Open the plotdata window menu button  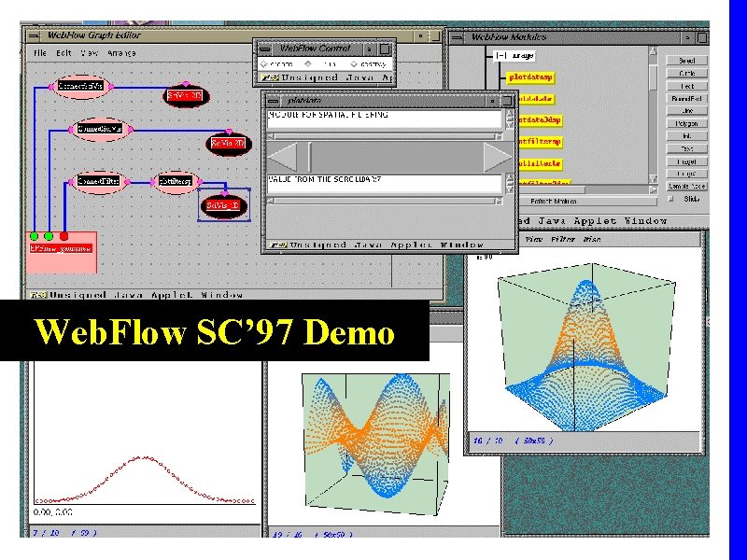click(x=274, y=101)
